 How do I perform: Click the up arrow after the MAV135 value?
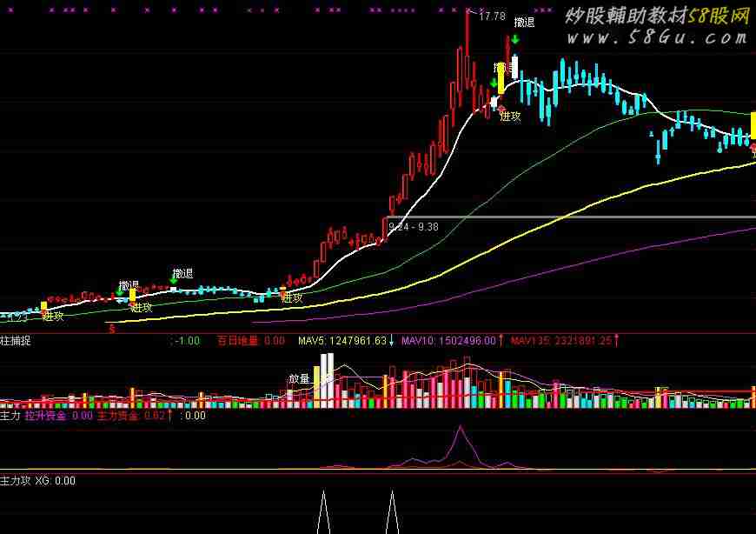[x=617, y=341]
